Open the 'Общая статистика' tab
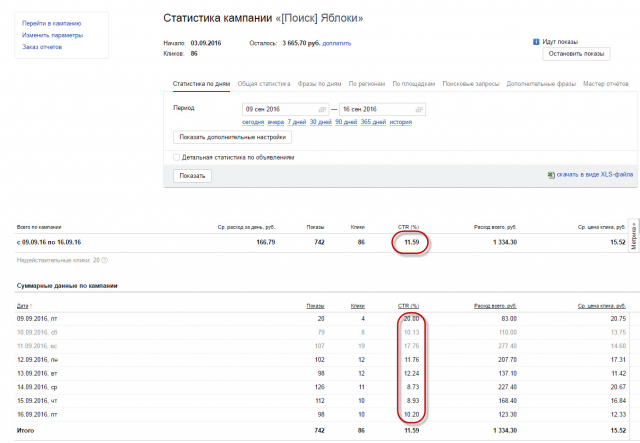 click(x=264, y=84)
